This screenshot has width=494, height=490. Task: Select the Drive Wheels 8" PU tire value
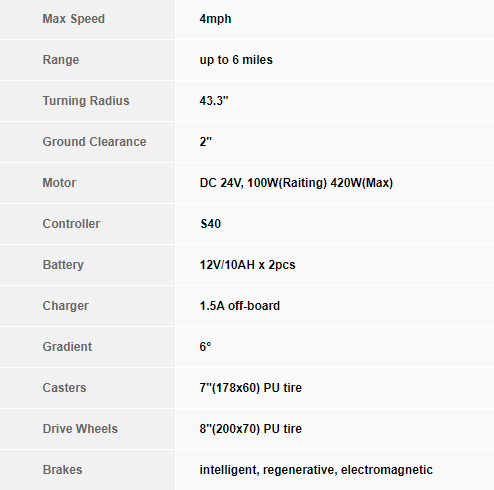click(x=251, y=429)
